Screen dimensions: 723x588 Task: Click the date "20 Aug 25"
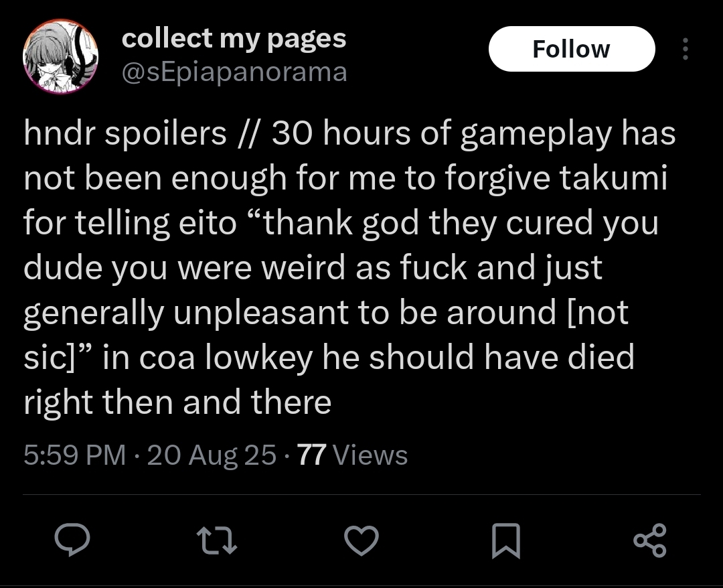click(211, 455)
